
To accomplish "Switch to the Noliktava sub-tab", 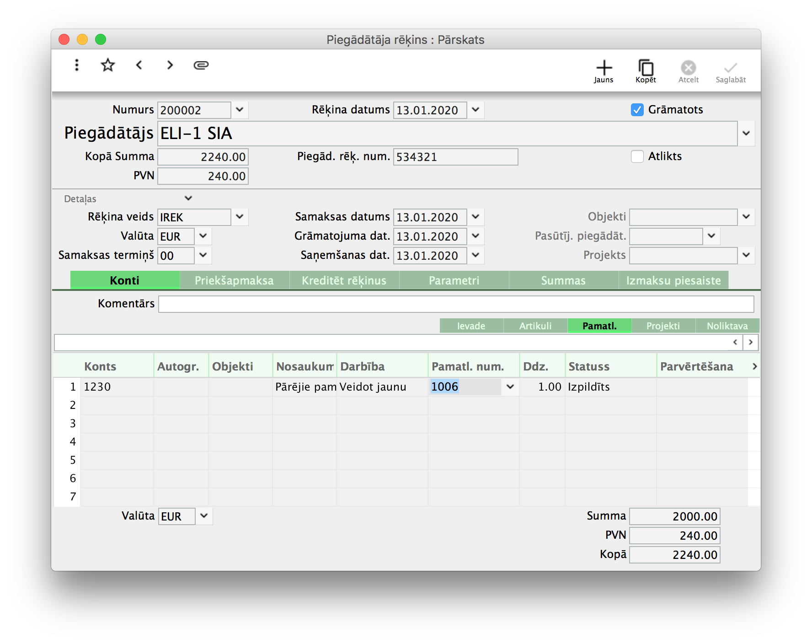I will [727, 326].
